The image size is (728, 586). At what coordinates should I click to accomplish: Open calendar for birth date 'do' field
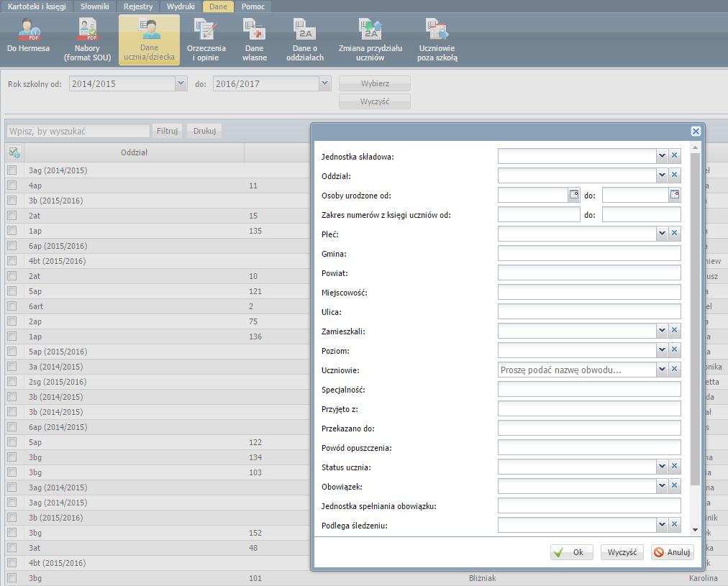click(675, 194)
